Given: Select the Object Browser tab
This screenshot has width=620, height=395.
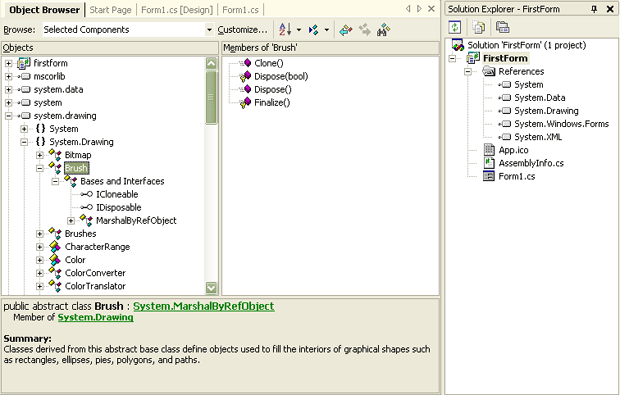Looking at the screenshot, I should (x=44, y=10).
